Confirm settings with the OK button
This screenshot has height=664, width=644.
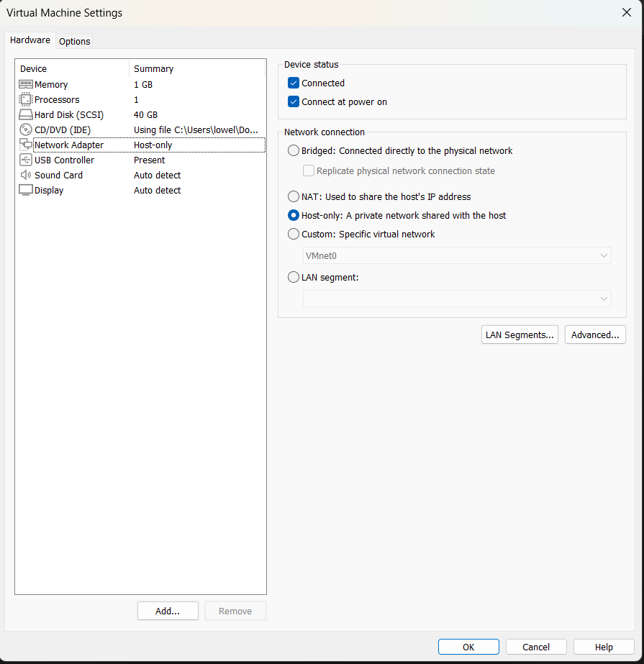tap(468, 647)
